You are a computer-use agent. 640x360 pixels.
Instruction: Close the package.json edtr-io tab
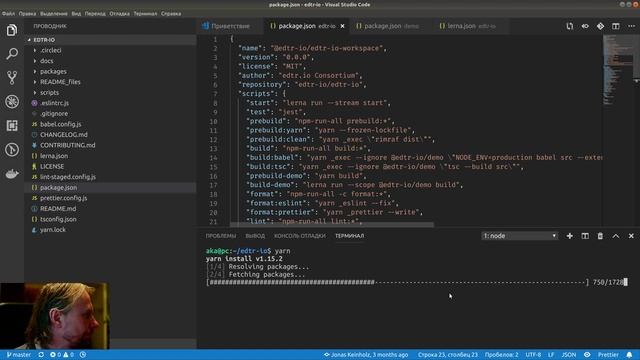click(342, 26)
